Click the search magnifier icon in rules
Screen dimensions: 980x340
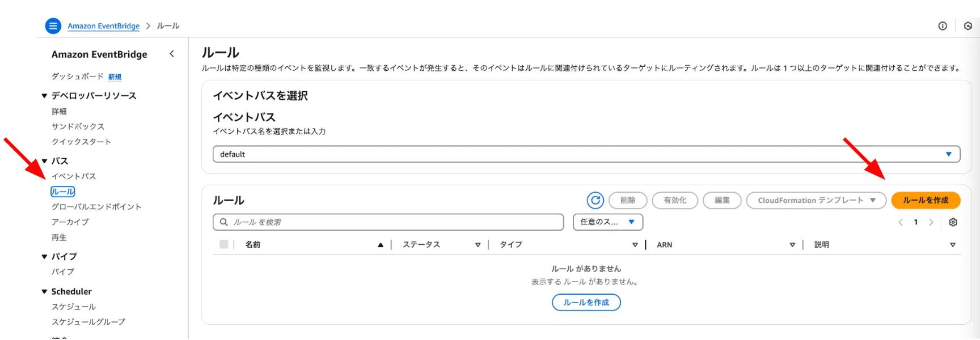224,222
